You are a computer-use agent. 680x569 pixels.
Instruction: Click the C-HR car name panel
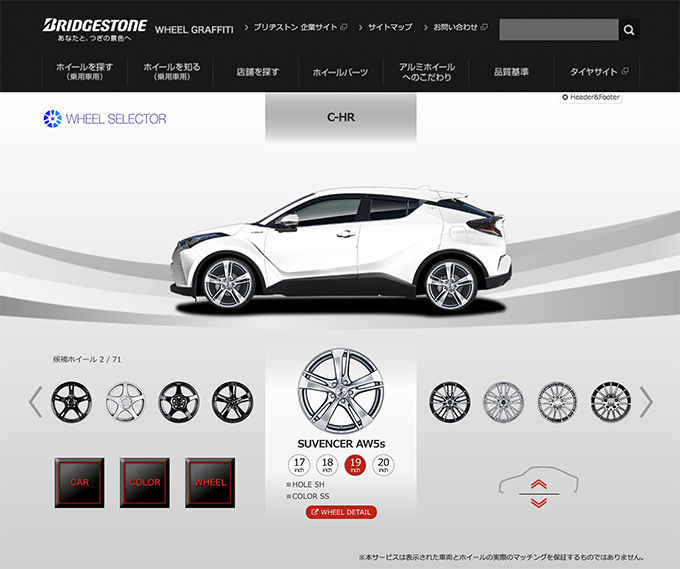click(341, 117)
